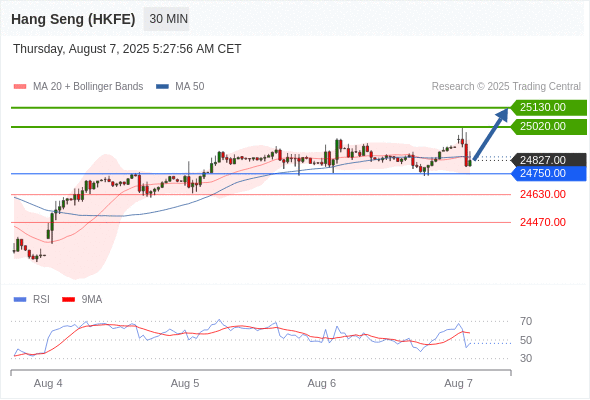Click the red MA 20 Bollinger Bands swatch
The image size is (590, 400).
click(x=20, y=87)
